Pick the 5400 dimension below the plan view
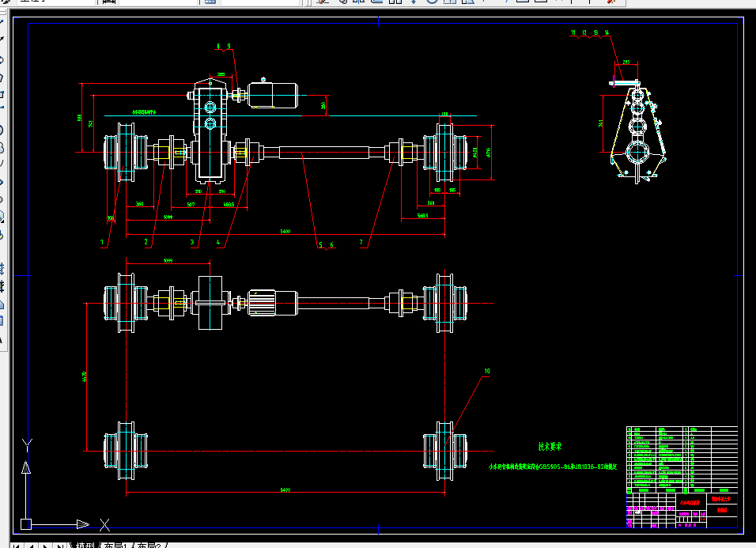 pos(285,489)
